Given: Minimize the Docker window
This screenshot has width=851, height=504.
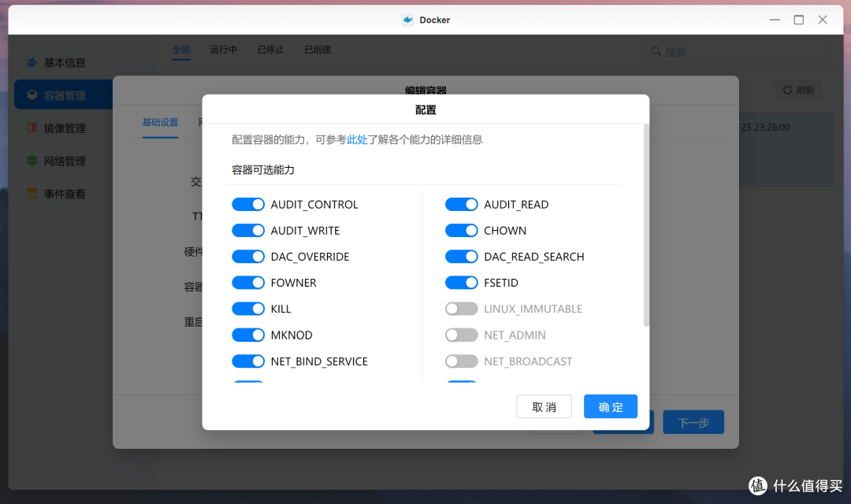Looking at the screenshot, I should coord(775,20).
